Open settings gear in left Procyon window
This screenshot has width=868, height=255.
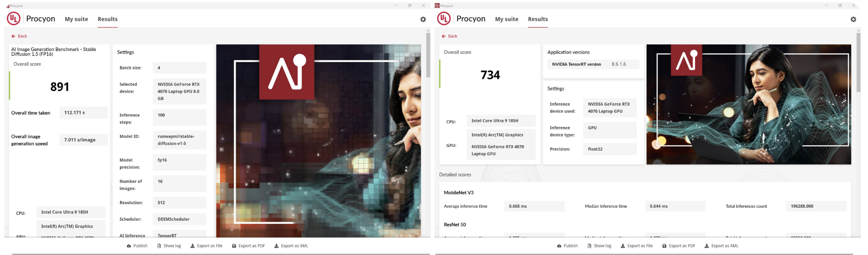click(423, 19)
